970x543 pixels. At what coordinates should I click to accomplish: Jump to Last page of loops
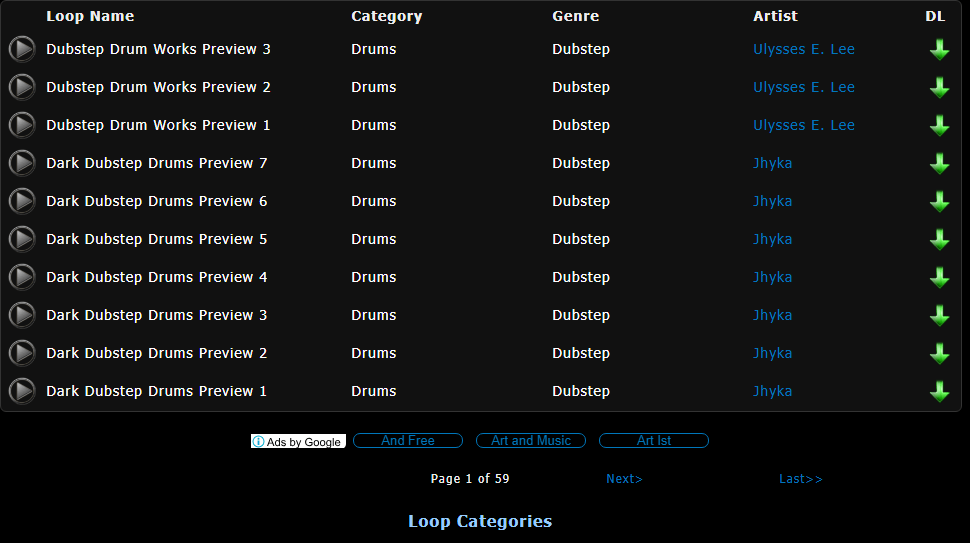click(x=800, y=479)
